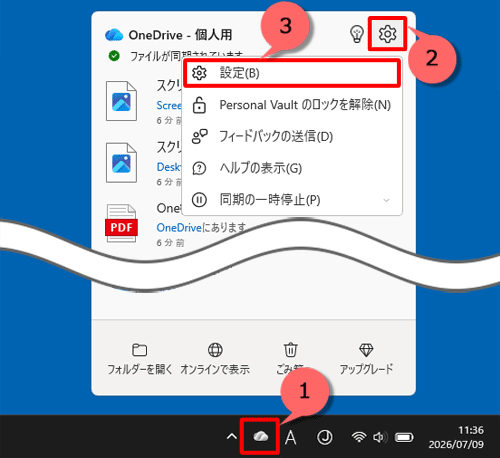This screenshot has height=458, width=500.
Task: Toggle the IME input mode A icon
Action: pyautogui.click(x=291, y=437)
